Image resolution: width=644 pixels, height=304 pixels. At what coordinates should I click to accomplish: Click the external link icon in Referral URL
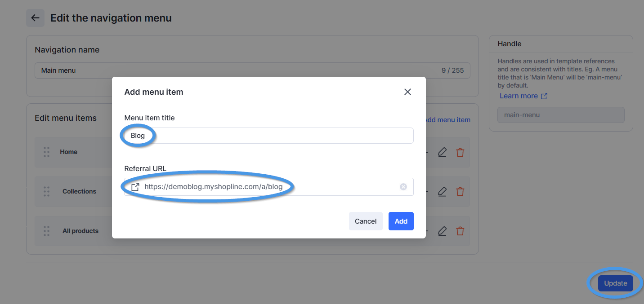coord(135,187)
